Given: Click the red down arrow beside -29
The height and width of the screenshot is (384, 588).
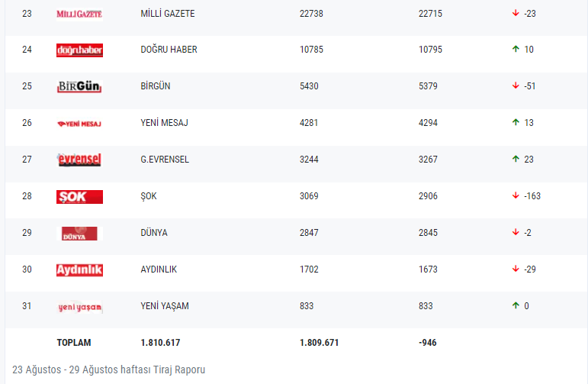Looking at the screenshot, I should [516, 269].
